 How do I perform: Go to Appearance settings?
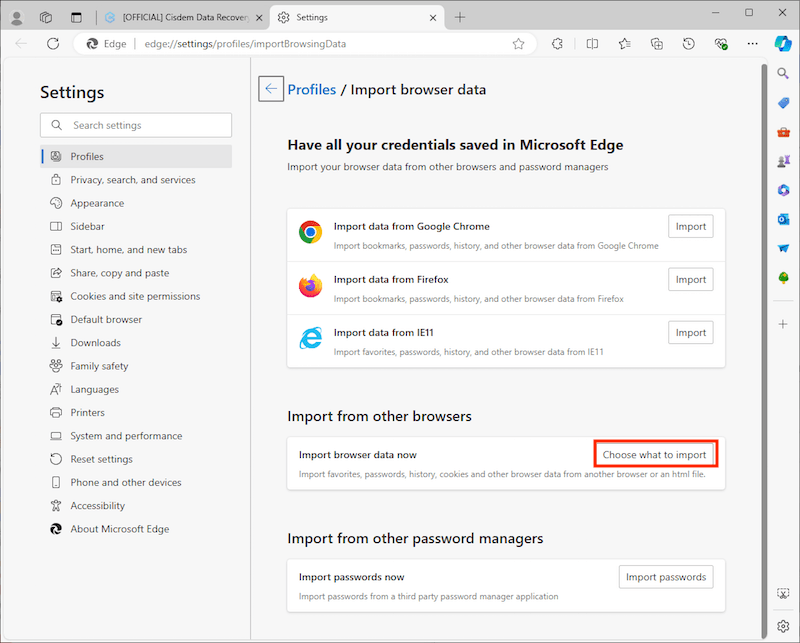(136, 203)
